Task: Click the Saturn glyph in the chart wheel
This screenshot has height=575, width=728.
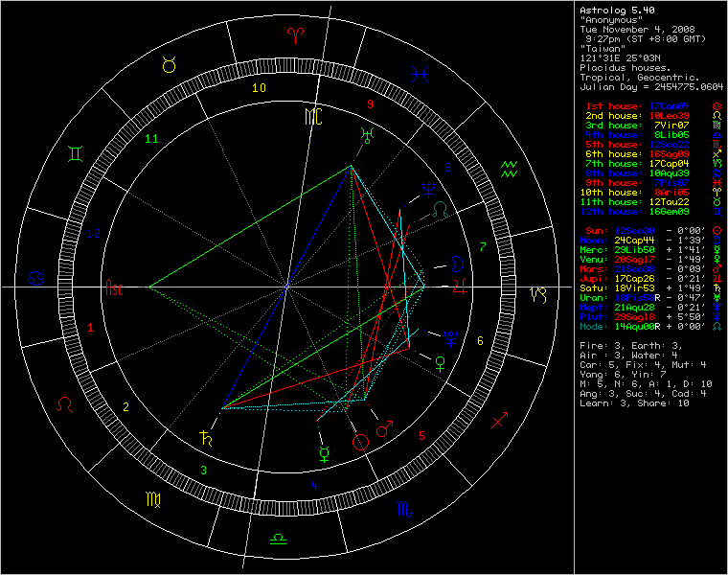Action: [x=204, y=439]
